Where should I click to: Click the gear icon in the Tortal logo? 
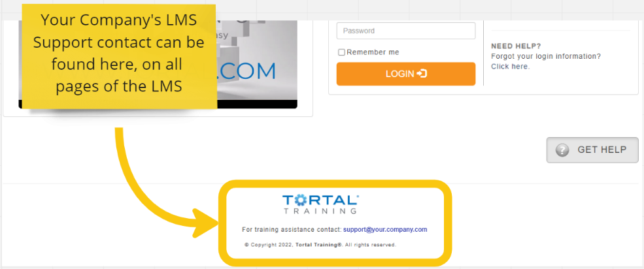(299, 200)
